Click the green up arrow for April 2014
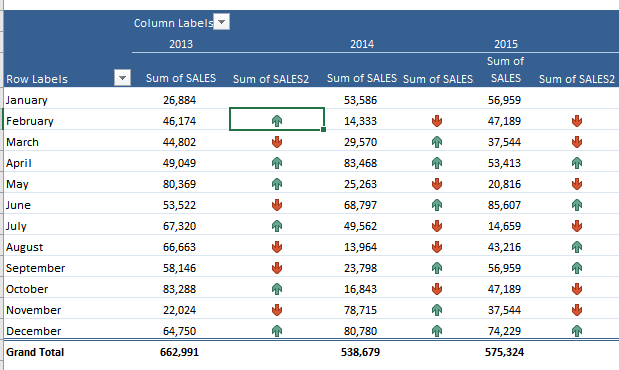 (437, 163)
